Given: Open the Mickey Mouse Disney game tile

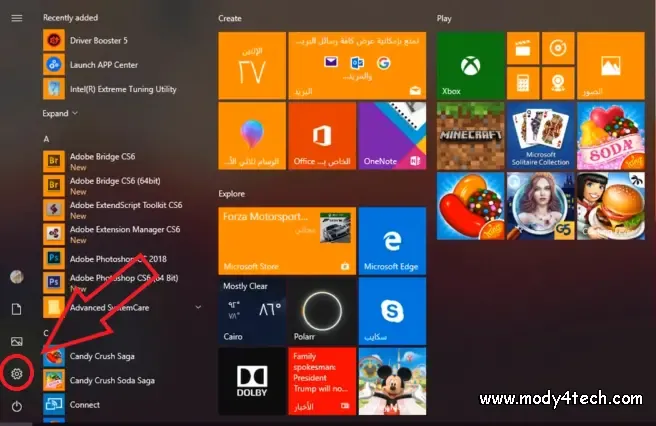Looking at the screenshot, I should tap(392, 381).
